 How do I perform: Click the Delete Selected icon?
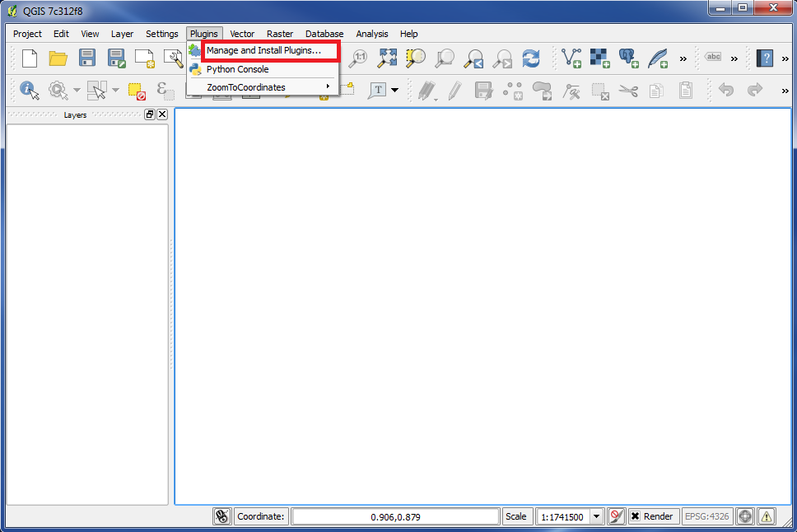600,91
